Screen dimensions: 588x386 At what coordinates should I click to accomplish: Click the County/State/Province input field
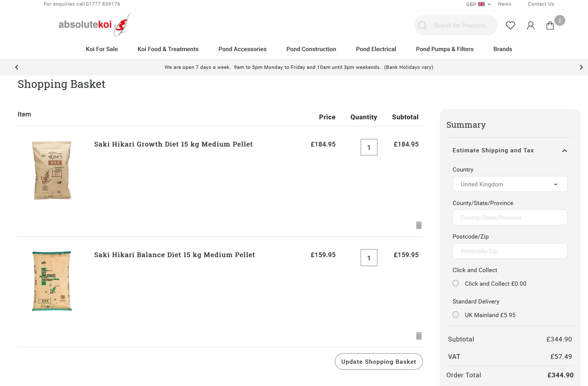[x=510, y=217]
